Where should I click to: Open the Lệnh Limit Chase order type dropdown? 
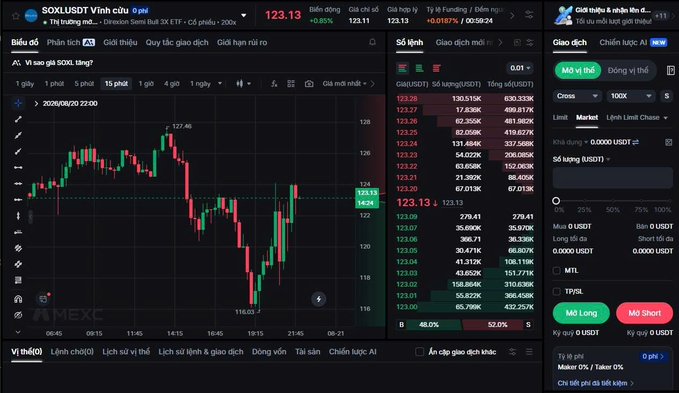click(637, 117)
